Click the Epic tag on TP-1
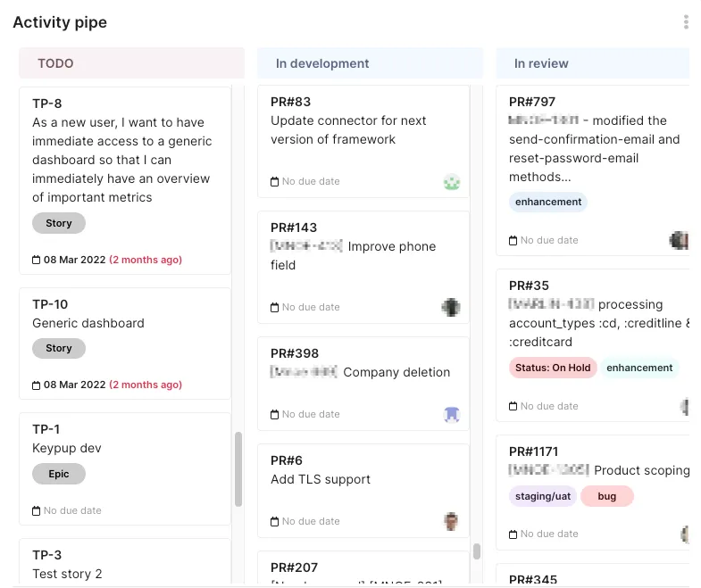Viewport: 701px width, 588px height. tap(59, 474)
